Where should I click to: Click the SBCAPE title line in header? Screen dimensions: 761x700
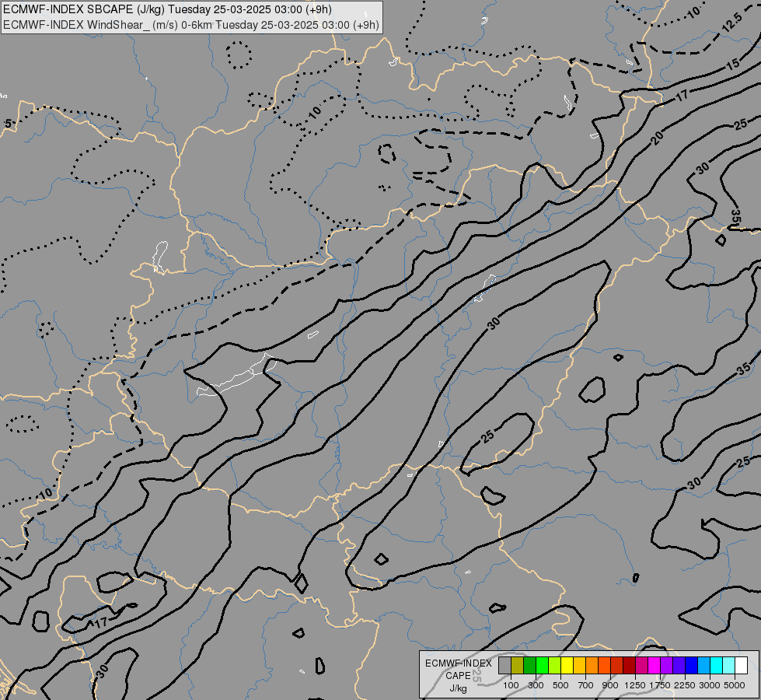(167, 9)
